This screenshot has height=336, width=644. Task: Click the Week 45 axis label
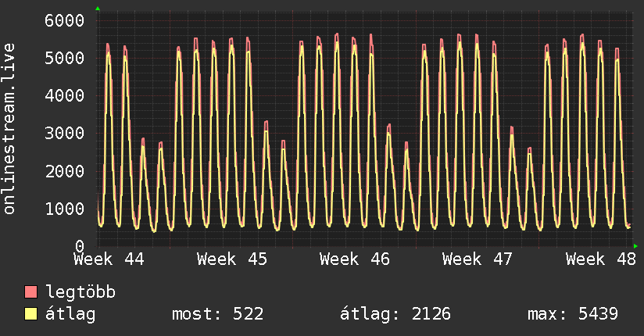[232, 259]
